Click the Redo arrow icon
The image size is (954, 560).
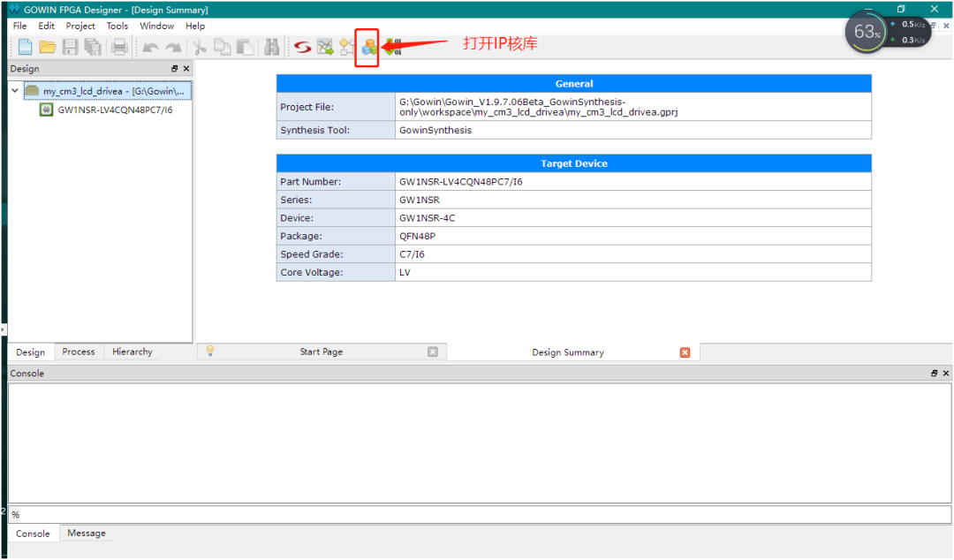point(173,48)
